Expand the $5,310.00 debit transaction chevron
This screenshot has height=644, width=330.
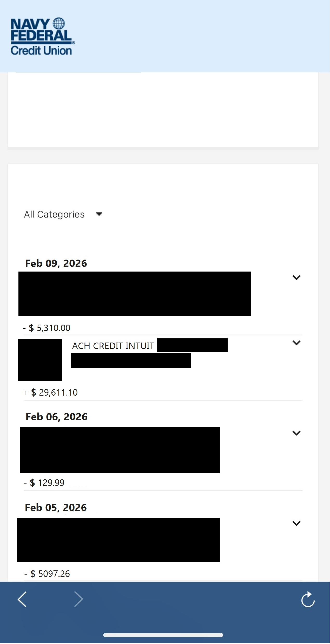pyautogui.click(x=296, y=278)
